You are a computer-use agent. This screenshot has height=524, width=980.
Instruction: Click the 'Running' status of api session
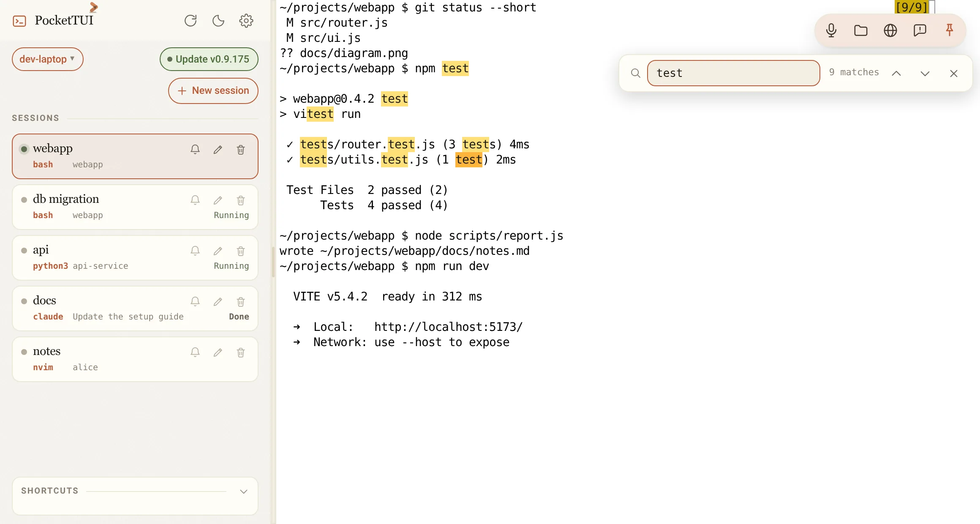tap(231, 266)
